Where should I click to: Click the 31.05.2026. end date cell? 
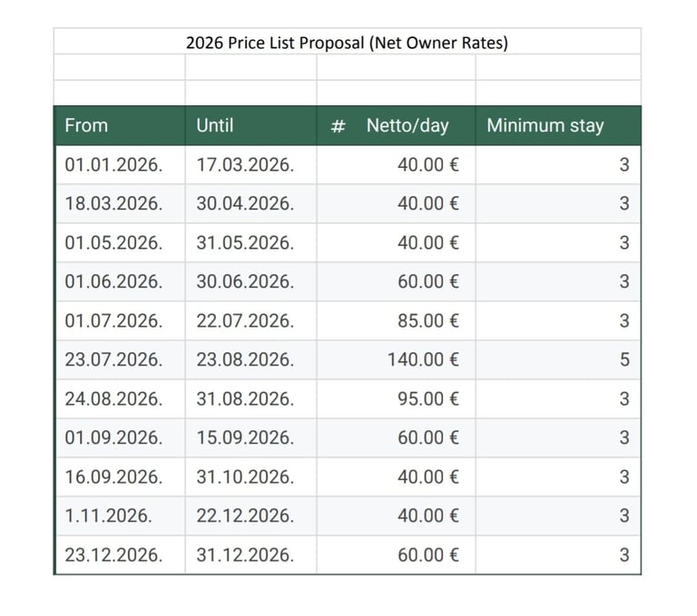(245, 243)
